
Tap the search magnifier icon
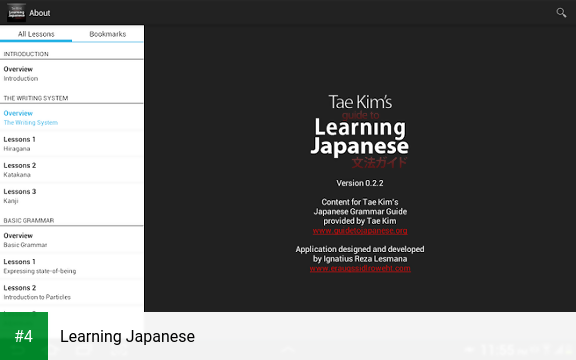pos(561,13)
